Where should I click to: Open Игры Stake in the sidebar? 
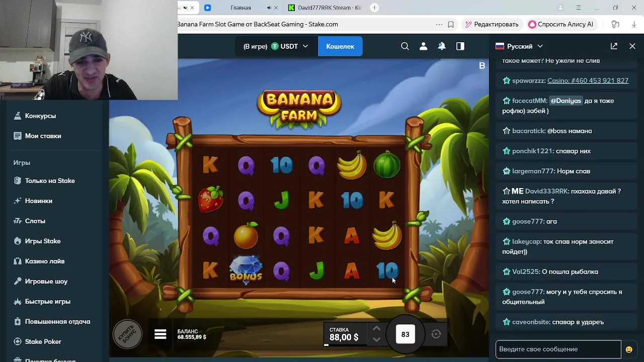[43, 241]
